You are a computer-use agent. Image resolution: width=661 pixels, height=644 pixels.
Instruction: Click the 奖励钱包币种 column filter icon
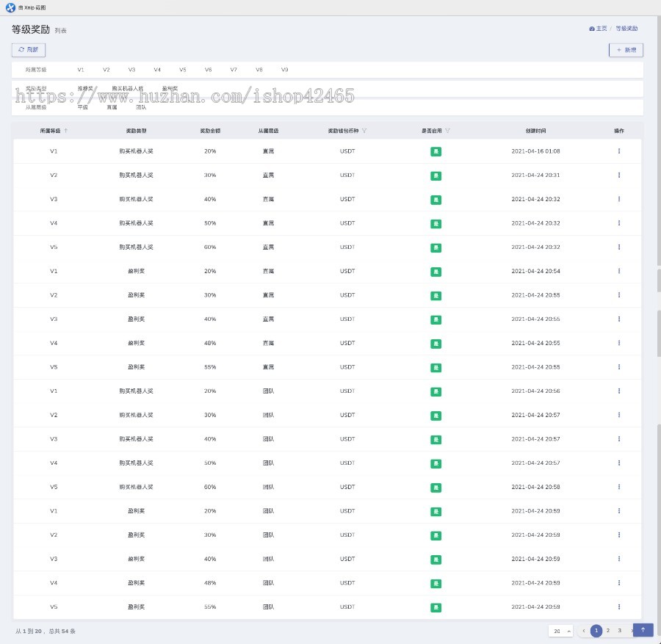[x=364, y=131]
